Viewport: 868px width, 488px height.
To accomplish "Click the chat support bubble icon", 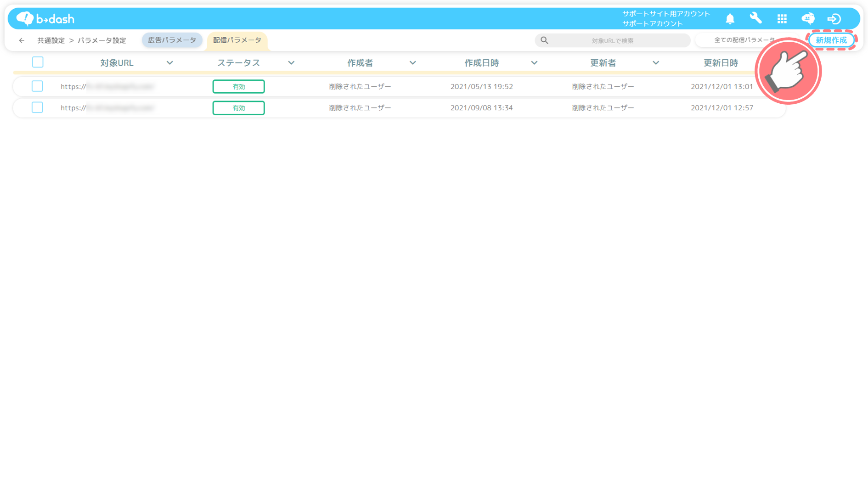I will [x=808, y=19].
